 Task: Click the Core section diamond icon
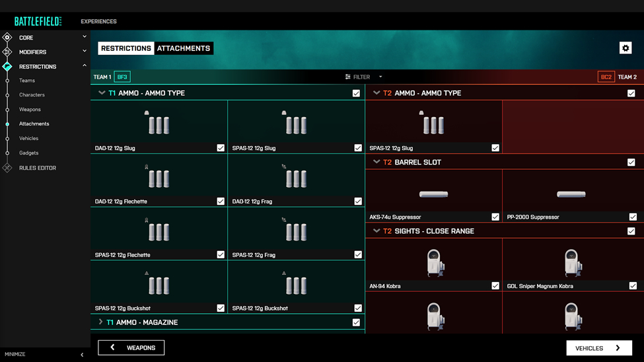click(x=7, y=38)
